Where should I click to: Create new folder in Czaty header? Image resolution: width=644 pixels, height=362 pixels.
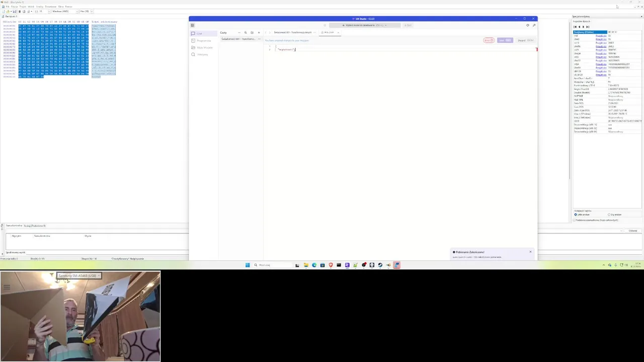pyautogui.click(x=252, y=33)
